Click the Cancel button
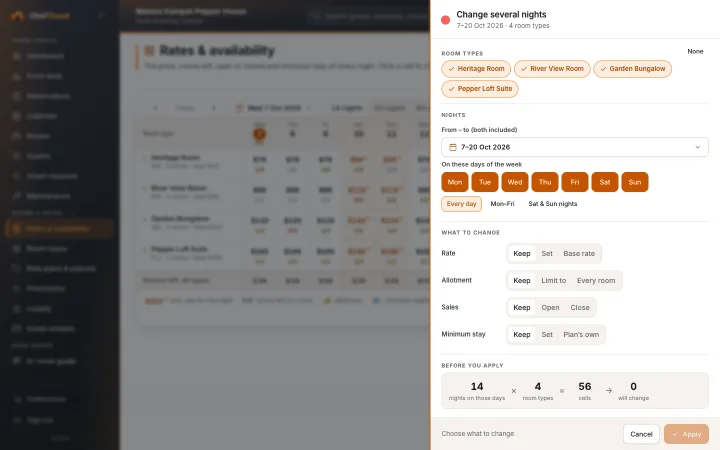 pyautogui.click(x=641, y=434)
